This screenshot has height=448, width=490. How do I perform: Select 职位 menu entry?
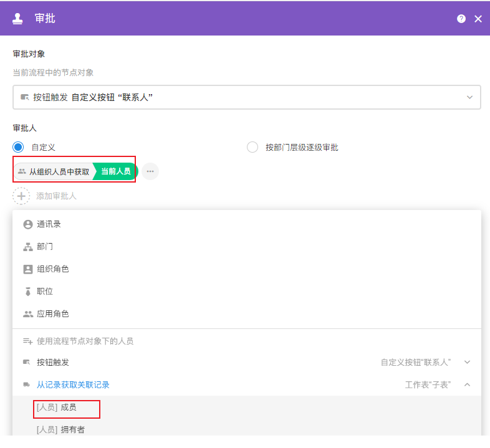(45, 292)
